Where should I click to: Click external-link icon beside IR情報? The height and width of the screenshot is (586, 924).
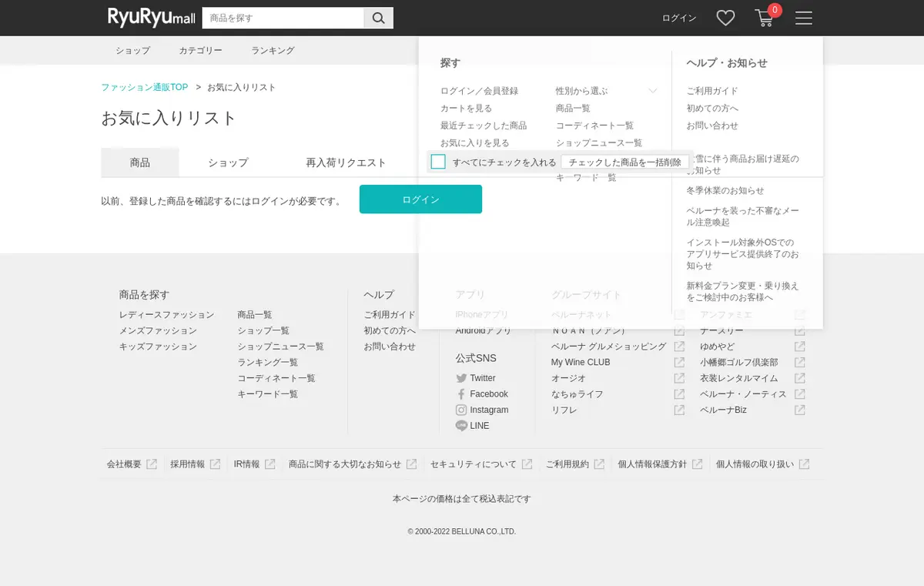click(270, 464)
